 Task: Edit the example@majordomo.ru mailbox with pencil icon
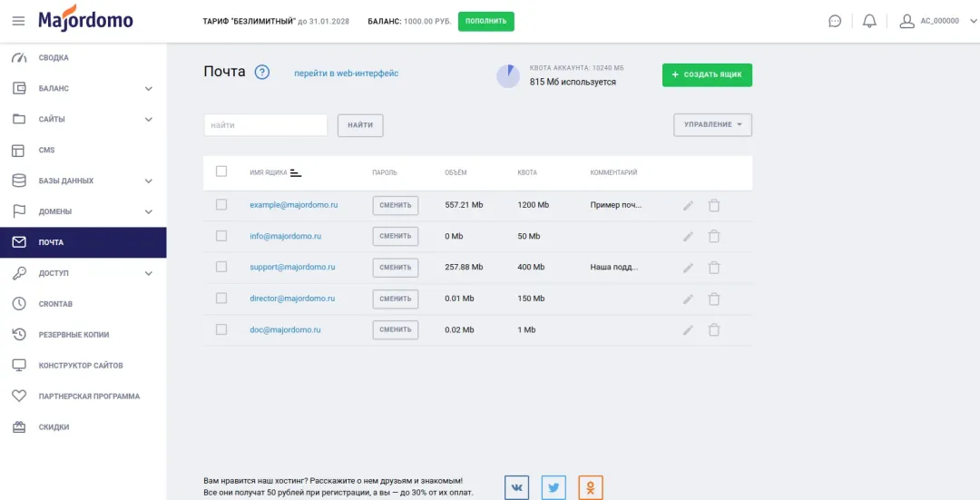(688, 206)
